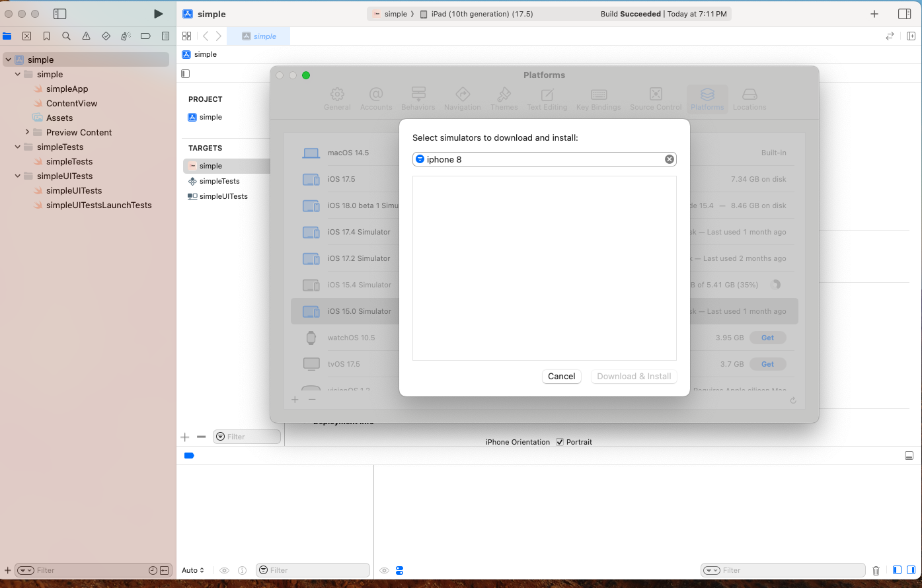Click Download & Install button
Screen dimensions: 922x588
pyautogui.click(x=634, y=376)
